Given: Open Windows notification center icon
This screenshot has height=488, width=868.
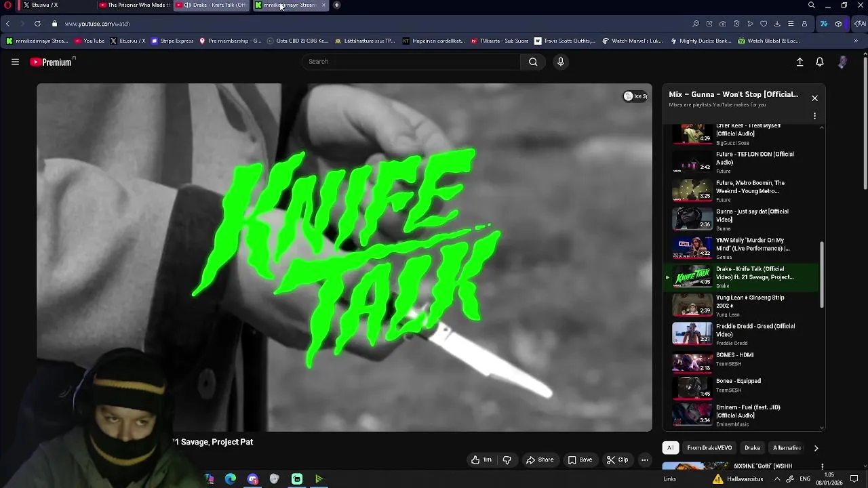Looking at the screenshot, I should (854, 479).
